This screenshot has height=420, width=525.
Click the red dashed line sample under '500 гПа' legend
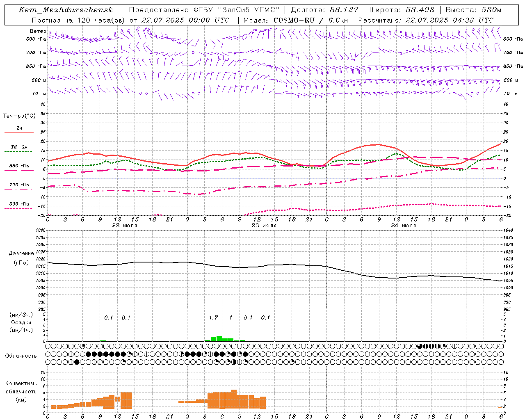pyautogui.click(x=18, y=209)
